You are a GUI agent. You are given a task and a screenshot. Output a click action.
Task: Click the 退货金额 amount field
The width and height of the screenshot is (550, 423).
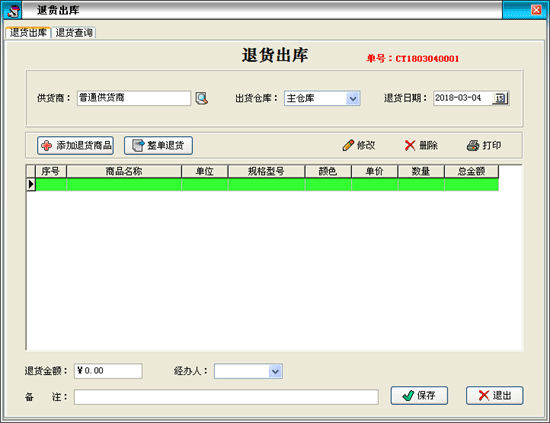click(108, 371)
